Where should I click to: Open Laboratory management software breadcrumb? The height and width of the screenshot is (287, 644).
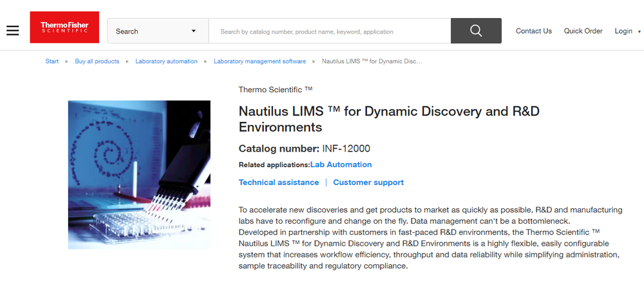[x=260, y=61]
